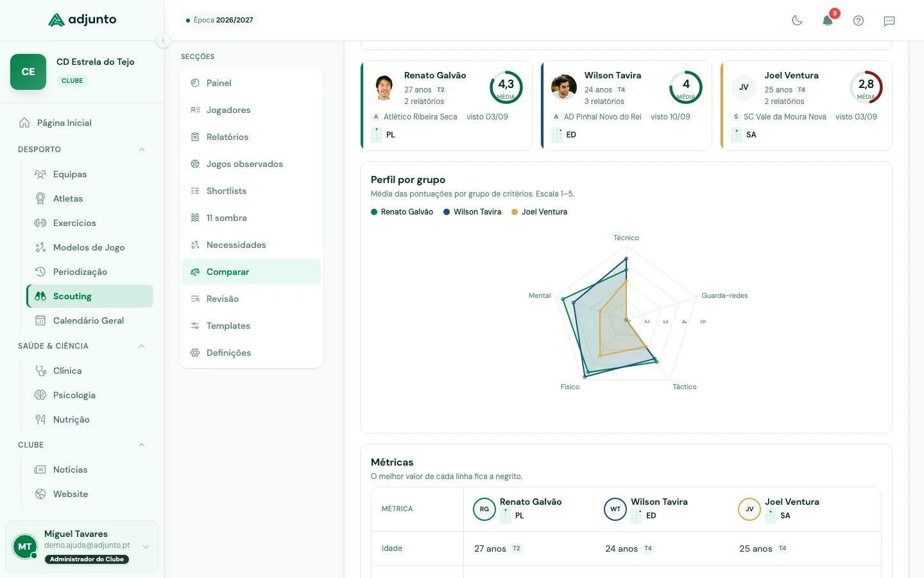
Task: Open the Templates section
Action: pos(252,326)
